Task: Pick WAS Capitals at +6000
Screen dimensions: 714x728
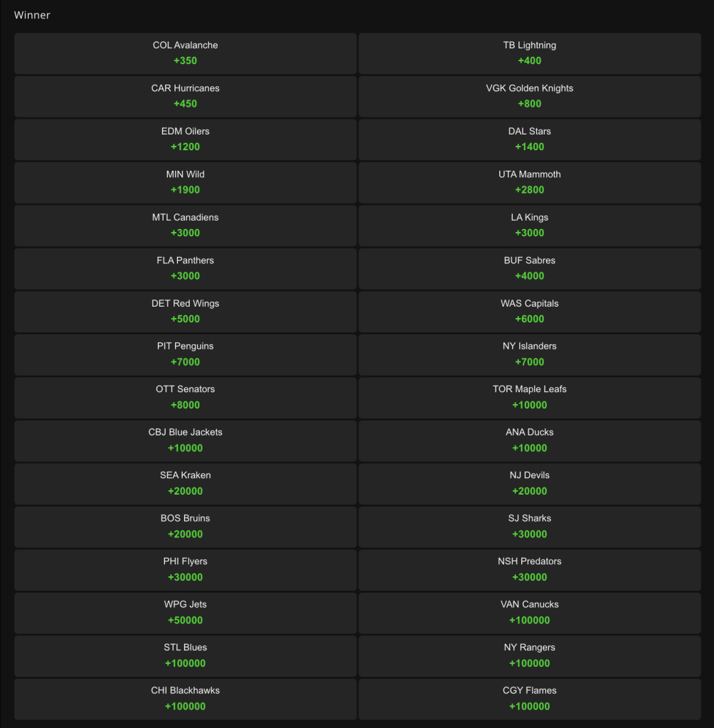Action: pyautogui.click(x=529, y=312)
